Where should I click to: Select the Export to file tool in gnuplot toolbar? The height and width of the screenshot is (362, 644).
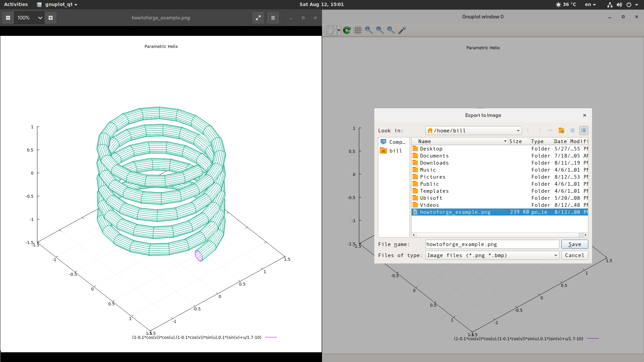coord(331,30)
